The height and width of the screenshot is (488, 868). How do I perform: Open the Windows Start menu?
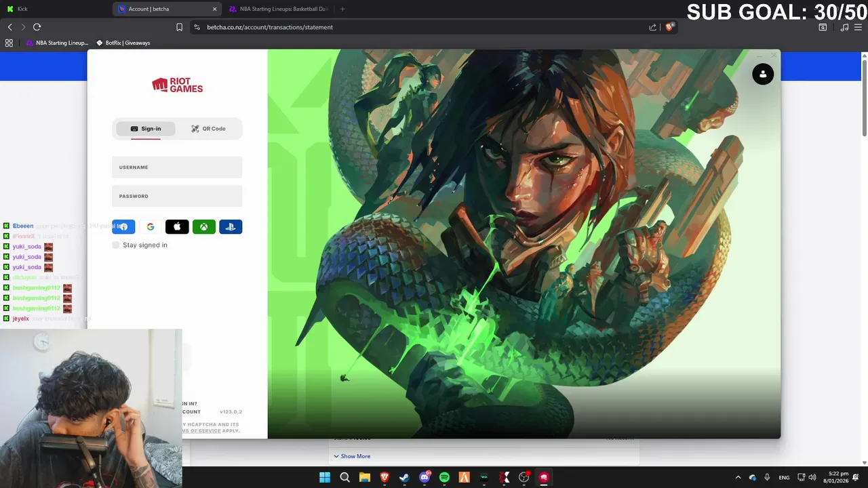click(325, 477)
